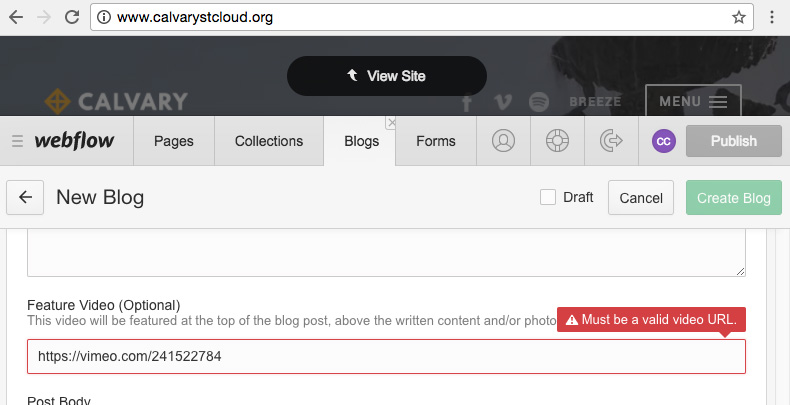This screenshot has height=405, width=790.
Task: Click the 'Must be a valid video URL.' error
Action: [651, 319]
